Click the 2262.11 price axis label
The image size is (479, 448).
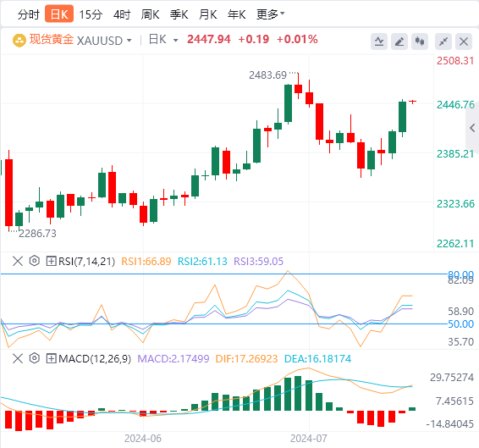455,244
